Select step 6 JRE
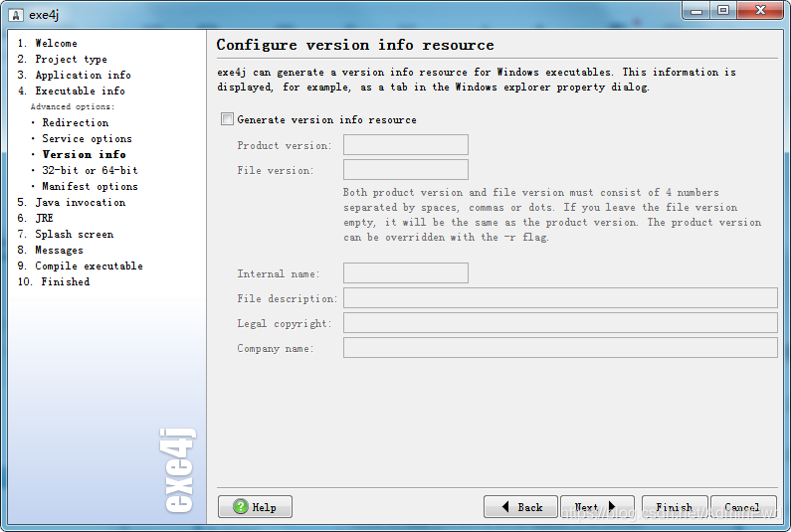791x532 pixels. [35, 218]
